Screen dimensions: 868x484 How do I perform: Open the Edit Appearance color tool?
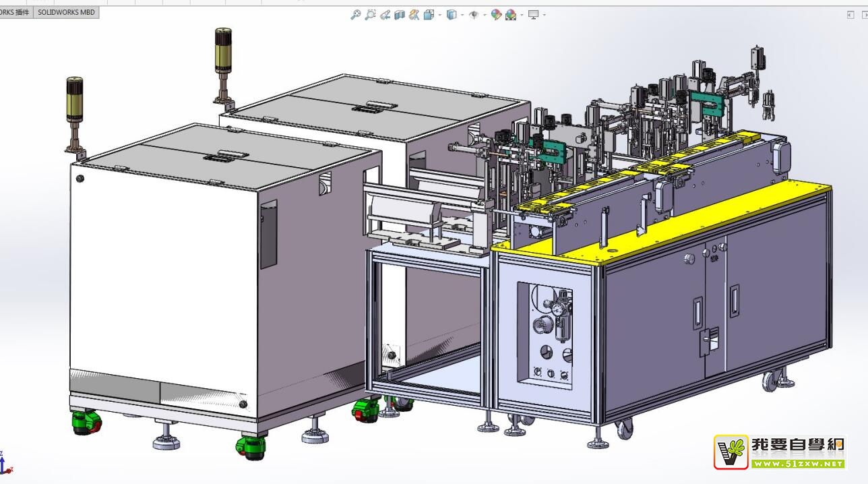(496, 14)
